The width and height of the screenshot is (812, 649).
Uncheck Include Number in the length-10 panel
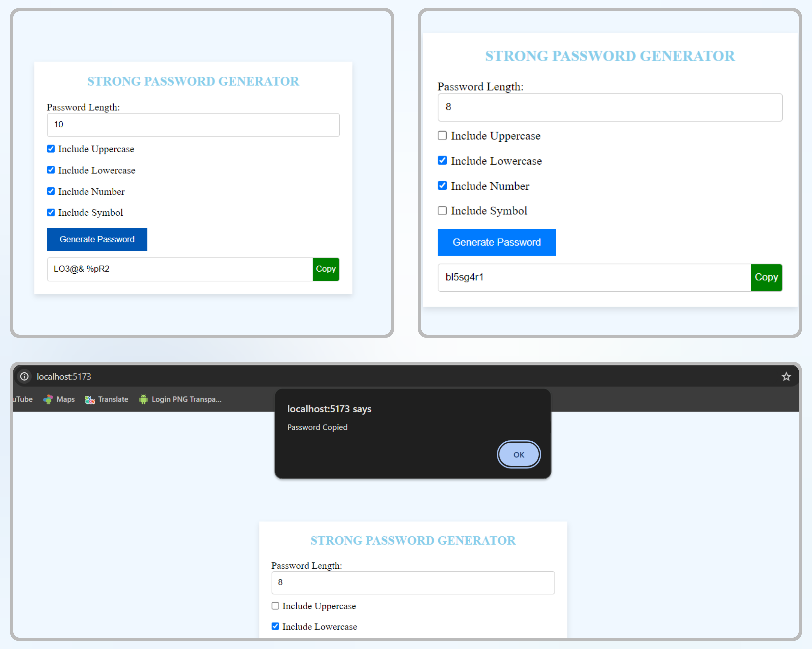tap(51, 191)
